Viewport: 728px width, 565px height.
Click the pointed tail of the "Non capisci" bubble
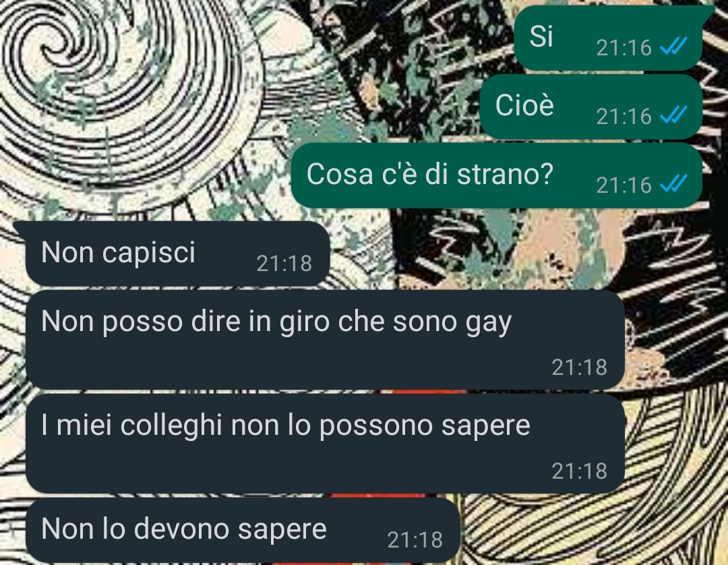click(21, 227)
